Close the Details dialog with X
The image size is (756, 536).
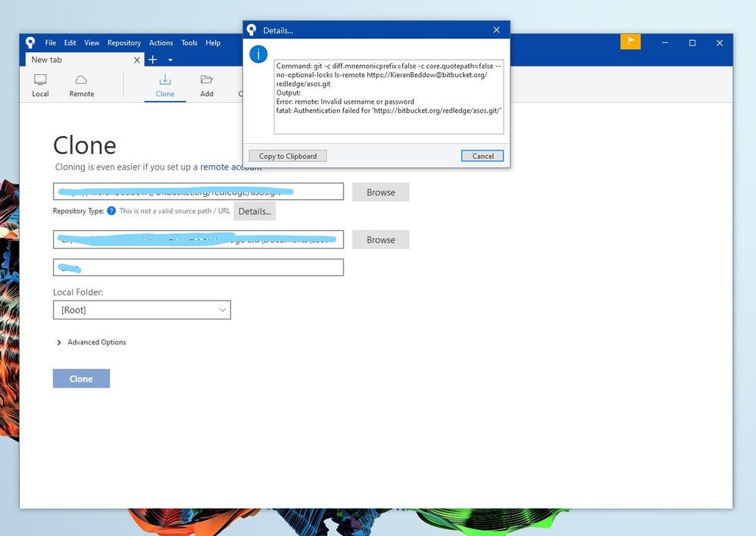point(497,30)
